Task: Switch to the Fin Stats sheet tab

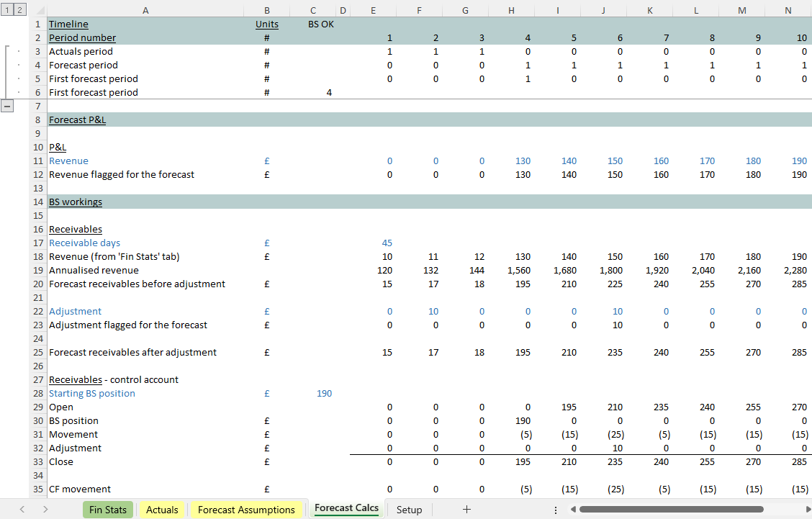Action: pyautogui.click(x=107, y=510)
